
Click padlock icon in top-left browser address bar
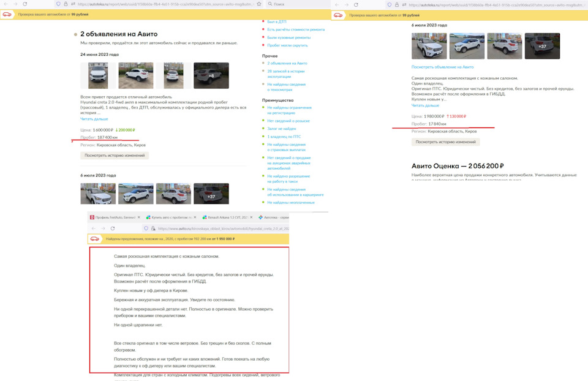pos(66,4)
